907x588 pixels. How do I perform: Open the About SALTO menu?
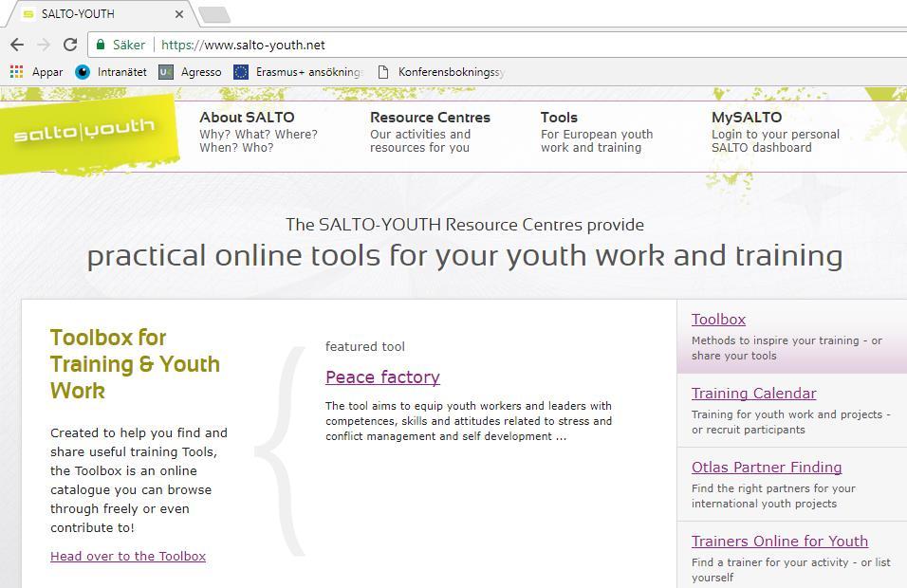[259, 132]
